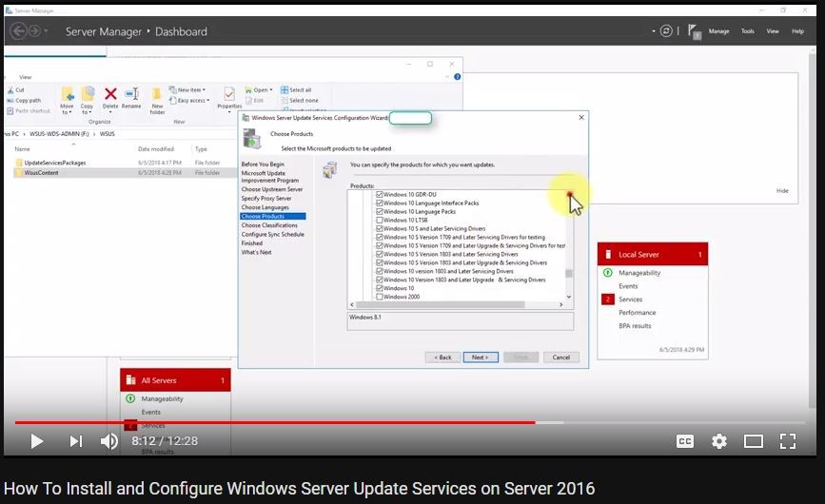
Task: Open YouTube player settings gear
Action: point(719,441)
